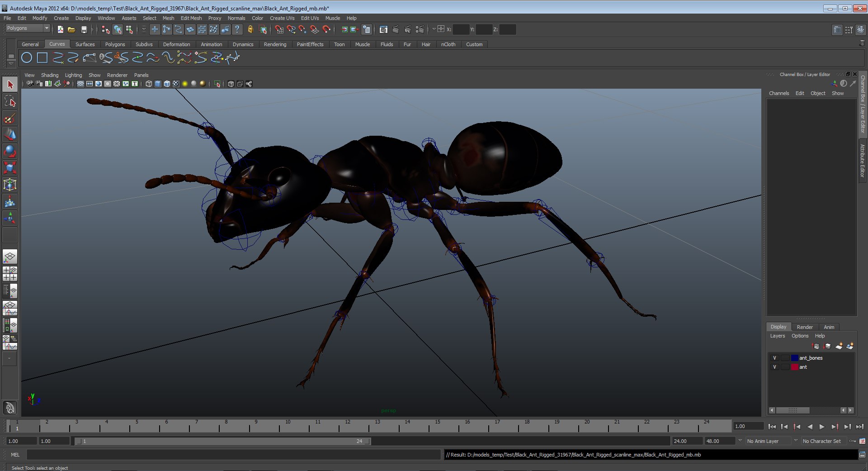This screenshot has height=471, width=868.
Task: Toggle display type box of ant layer
Action: [x=785, y=367]
